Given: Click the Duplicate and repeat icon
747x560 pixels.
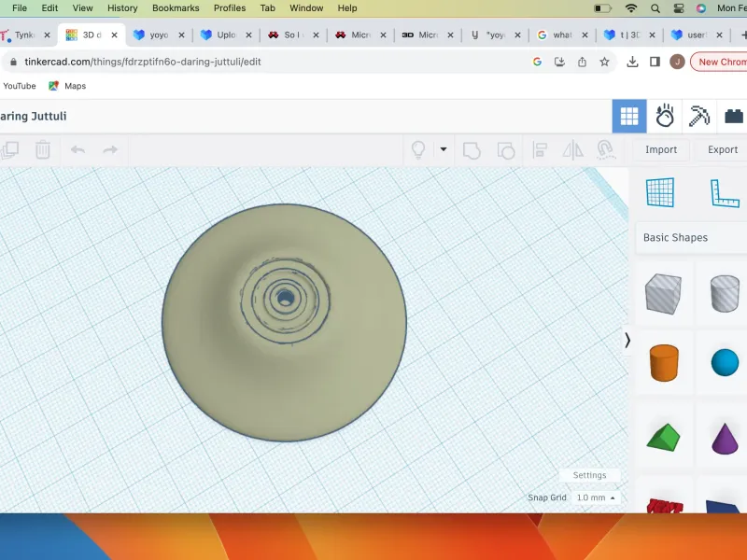Looking at the screenshot, I should [x=9, y=150].
